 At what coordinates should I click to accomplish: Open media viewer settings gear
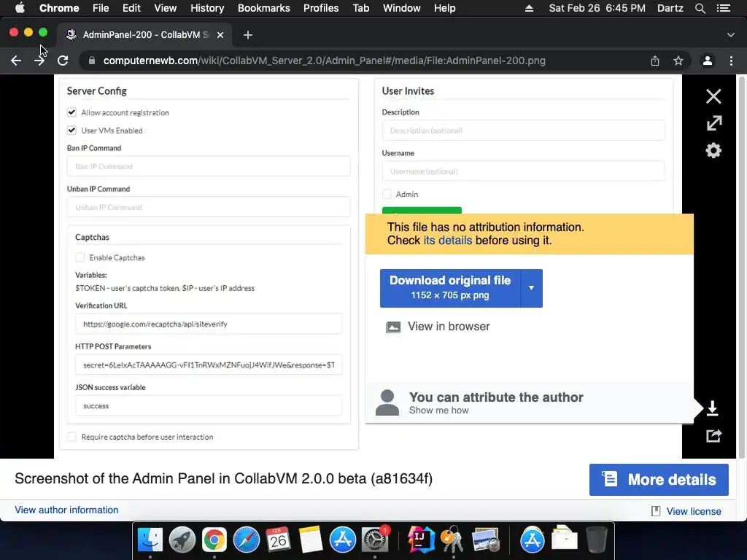(713, 150)
